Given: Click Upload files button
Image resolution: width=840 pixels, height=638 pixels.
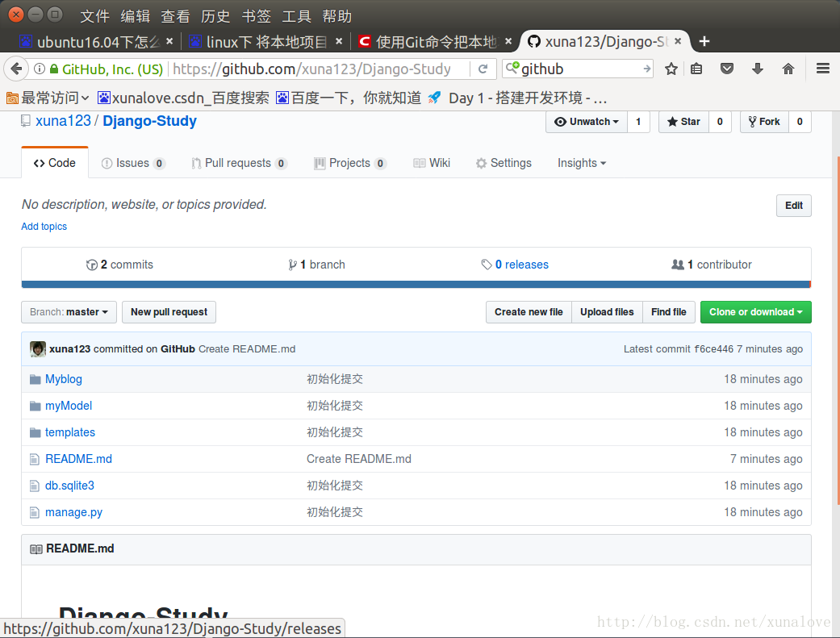Looking at the screenshot, I should click(607, 312).
